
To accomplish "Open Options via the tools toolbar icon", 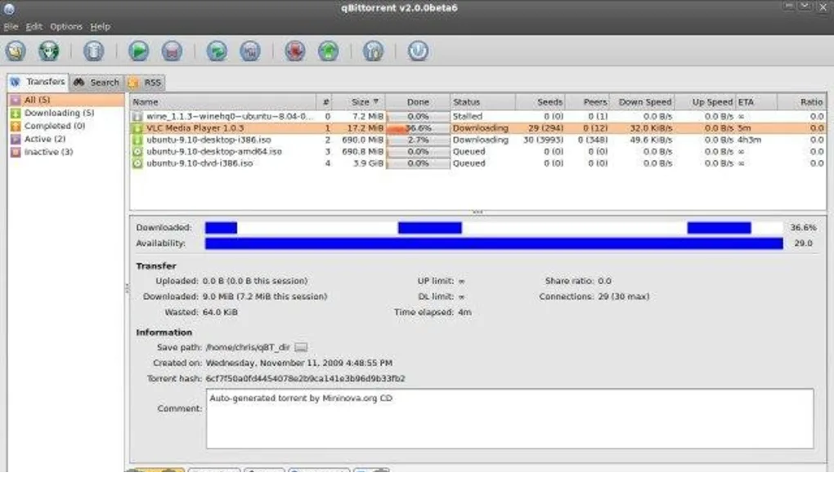I will 373,51.
